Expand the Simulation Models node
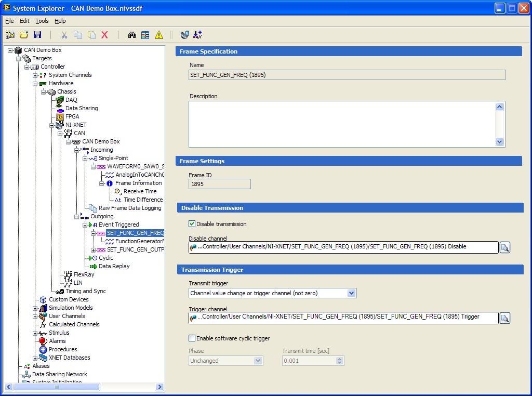 (x=35, y=308)
